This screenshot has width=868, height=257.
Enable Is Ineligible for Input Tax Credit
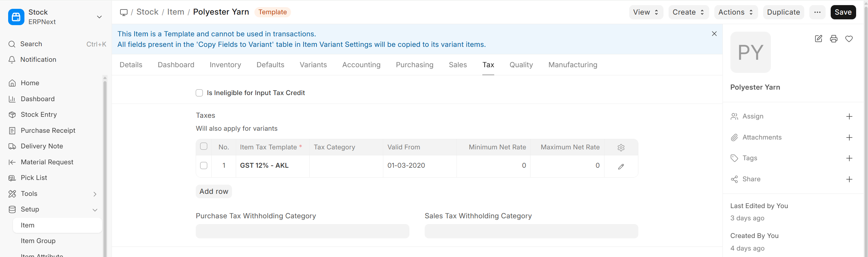(199, 93)
